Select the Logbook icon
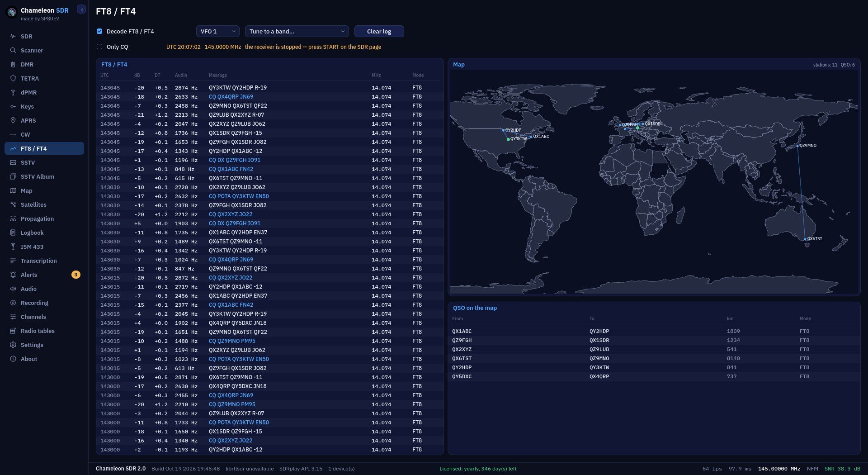This screenshot has width=868, height=475. pyautogui.click(x=13, y=233)
